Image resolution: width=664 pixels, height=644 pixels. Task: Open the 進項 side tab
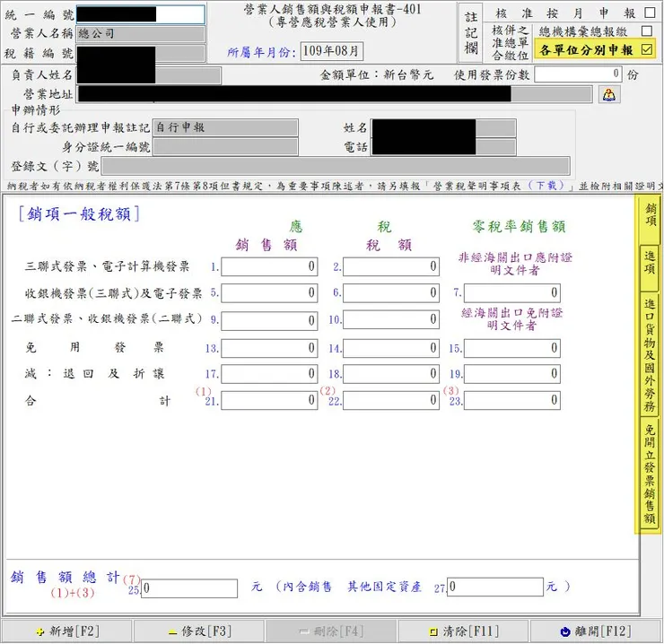coord(649,266)
